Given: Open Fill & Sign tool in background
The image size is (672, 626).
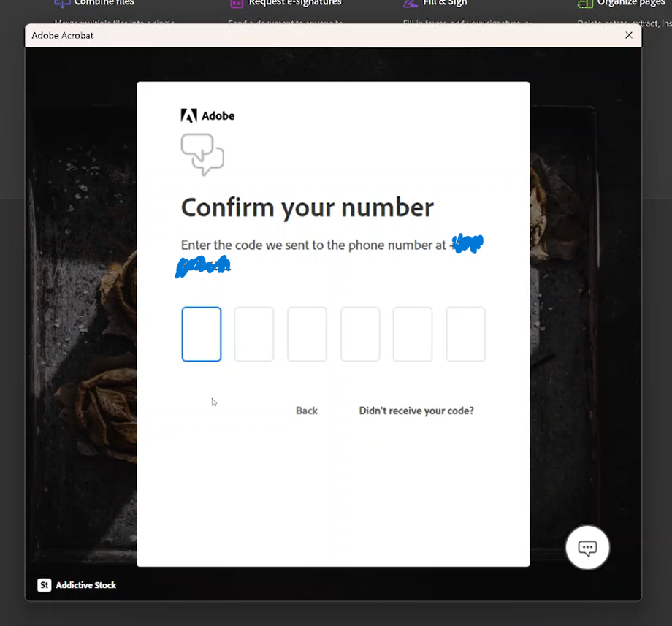Looking at the screenshot, I should pyautogui.click(x=445, y=3).
